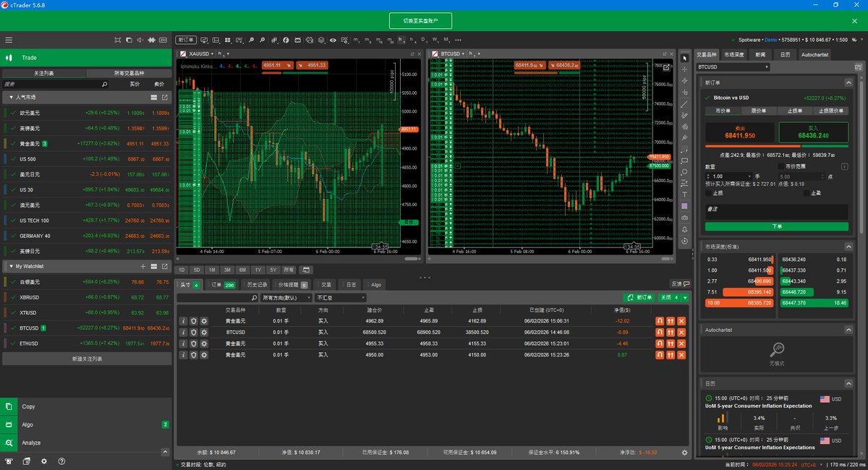Toggle 所有交易品种 all symbols view
The width and height of the screenshot is (868, 470).
coord(129,74)
